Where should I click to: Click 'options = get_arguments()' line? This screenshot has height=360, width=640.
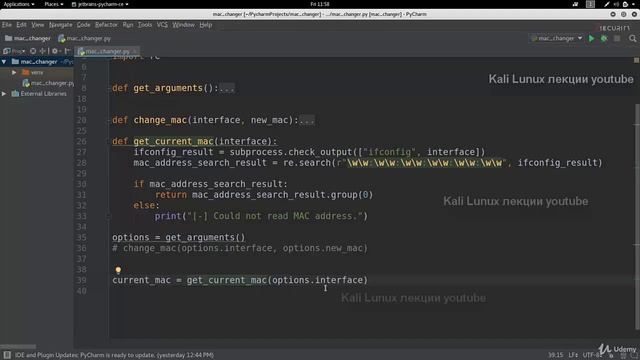click(x=179, y=237)
